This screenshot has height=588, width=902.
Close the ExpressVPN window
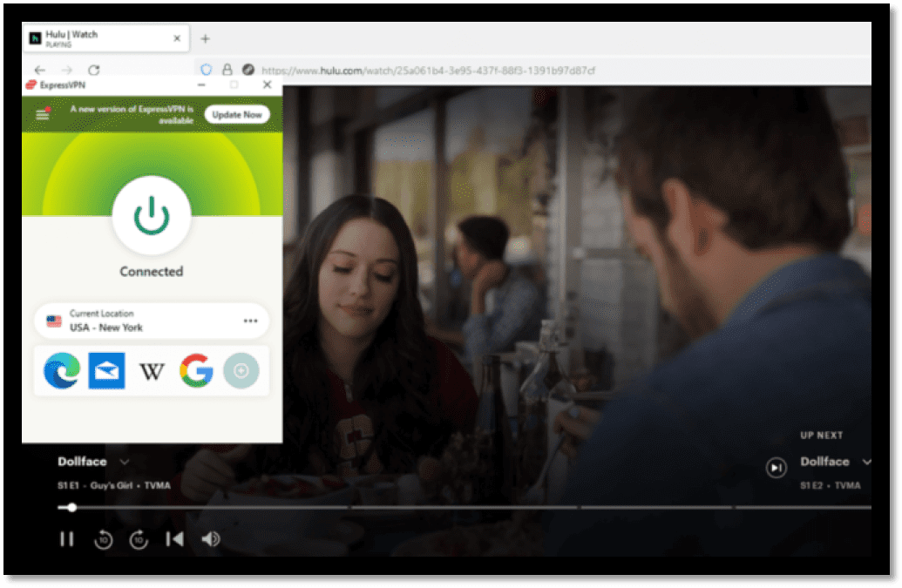pyautogui.click(x=267, y=85)
